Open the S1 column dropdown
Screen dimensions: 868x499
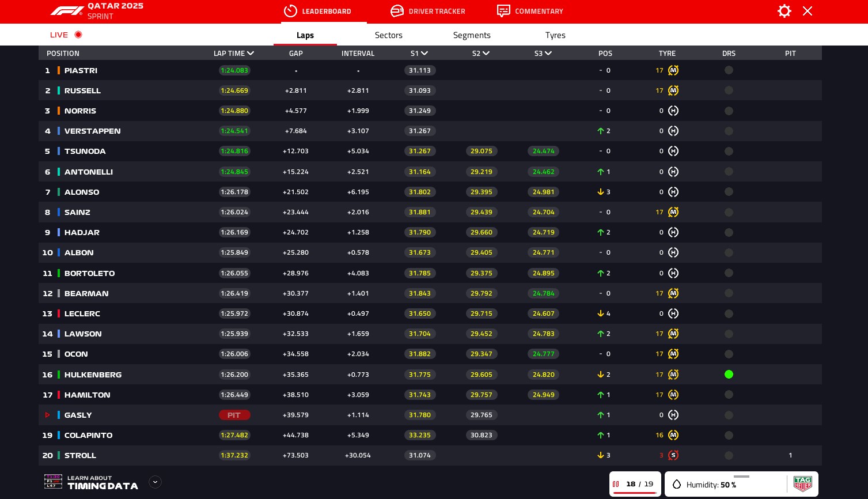(x=424, y=54)
